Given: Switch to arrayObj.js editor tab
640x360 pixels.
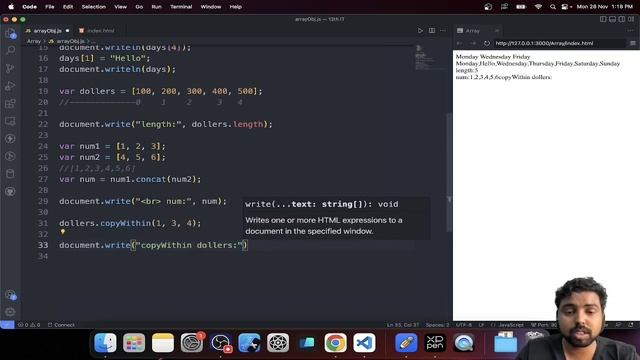Looking at the screenshot, I should pyautogui.click(x=47, y=31).
